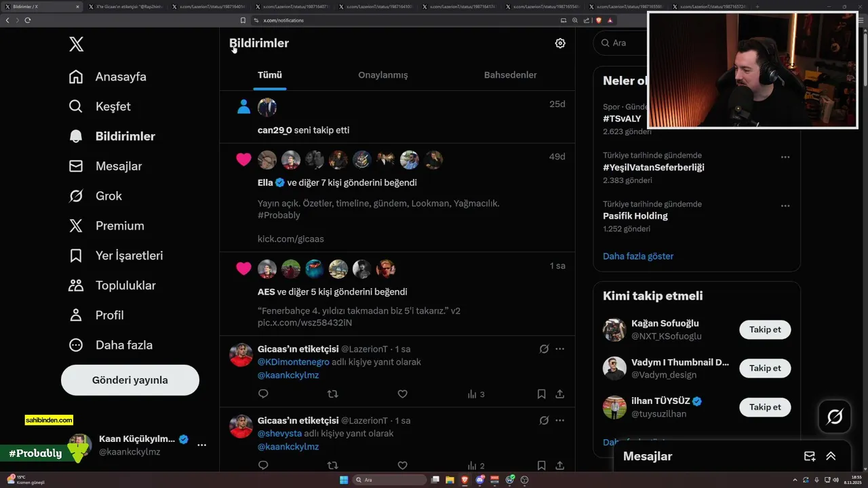Open can29_0 profile link
Image resolution: width=868 pixels, height=488 pixels.
(x=275, y=130)
